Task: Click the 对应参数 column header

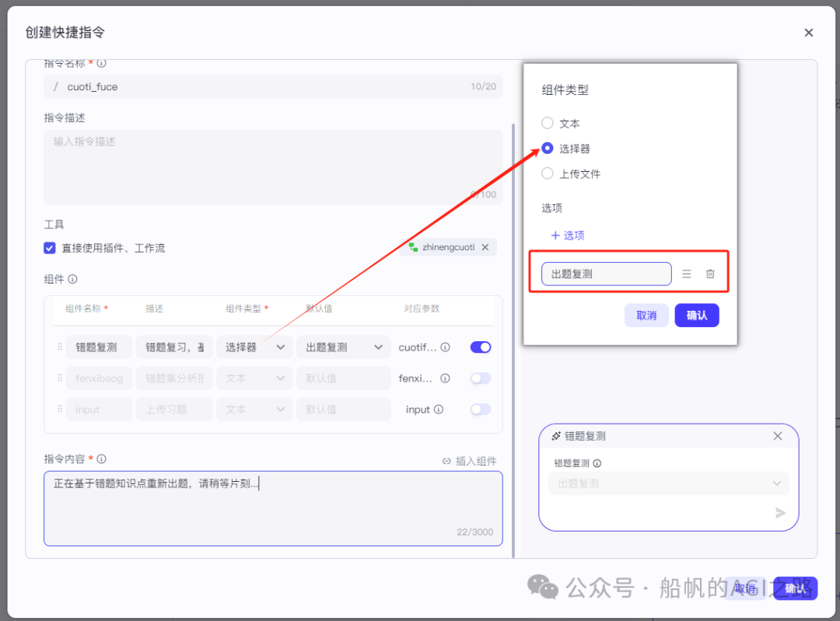Action: [x=422, y=309]
